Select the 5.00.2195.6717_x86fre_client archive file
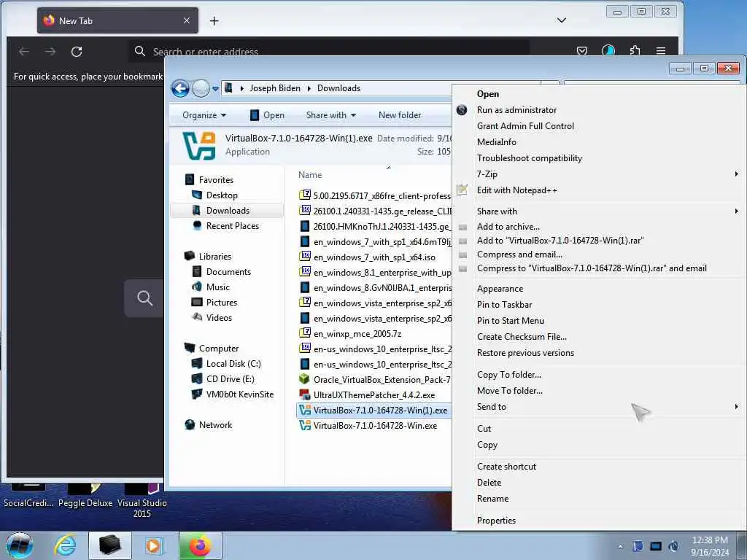This screenshot has width=747, height=560. click(x=375, y=195)
